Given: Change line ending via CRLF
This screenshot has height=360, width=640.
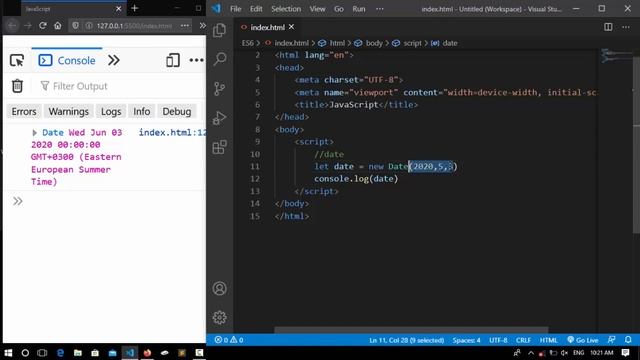Looking at the screenshot, I should click(523, 340).
